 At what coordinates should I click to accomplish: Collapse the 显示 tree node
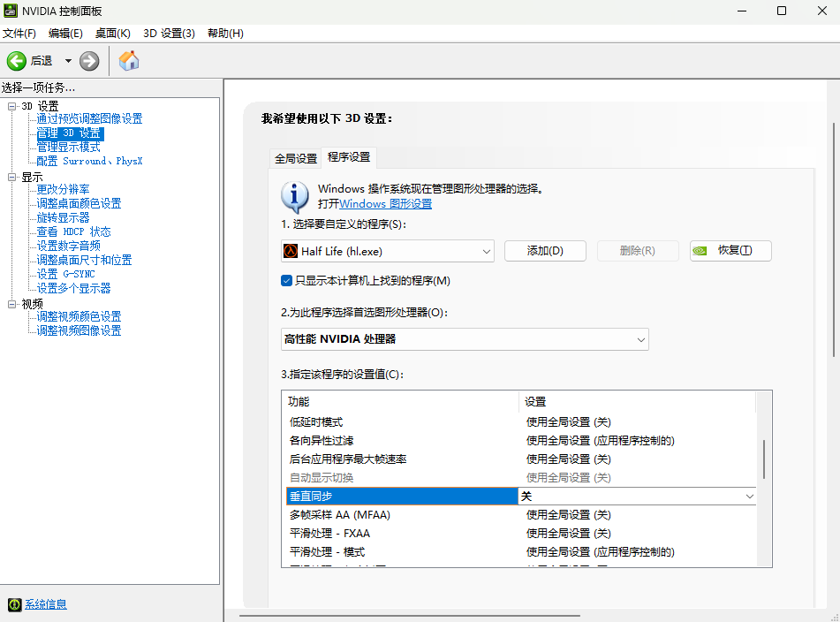pyautogui.click(x=11, y=178)
